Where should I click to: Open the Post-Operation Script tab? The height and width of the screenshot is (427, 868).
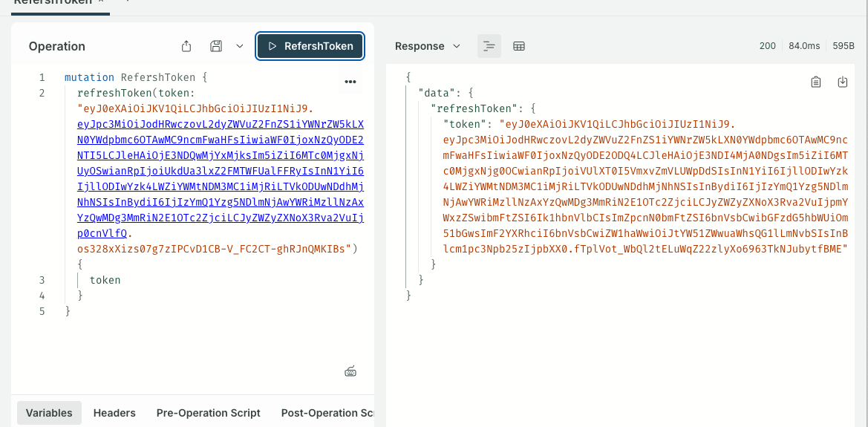(x=327, y=413)
